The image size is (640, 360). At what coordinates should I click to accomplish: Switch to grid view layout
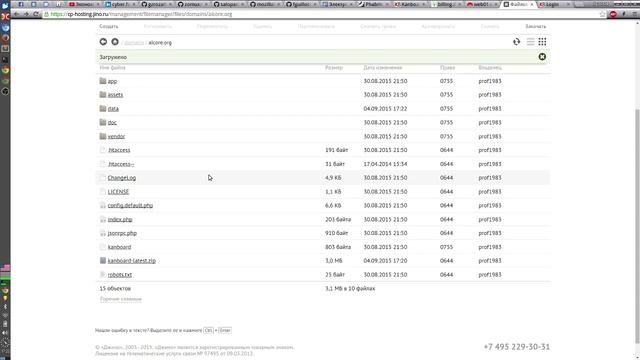(x=542, y=42)
